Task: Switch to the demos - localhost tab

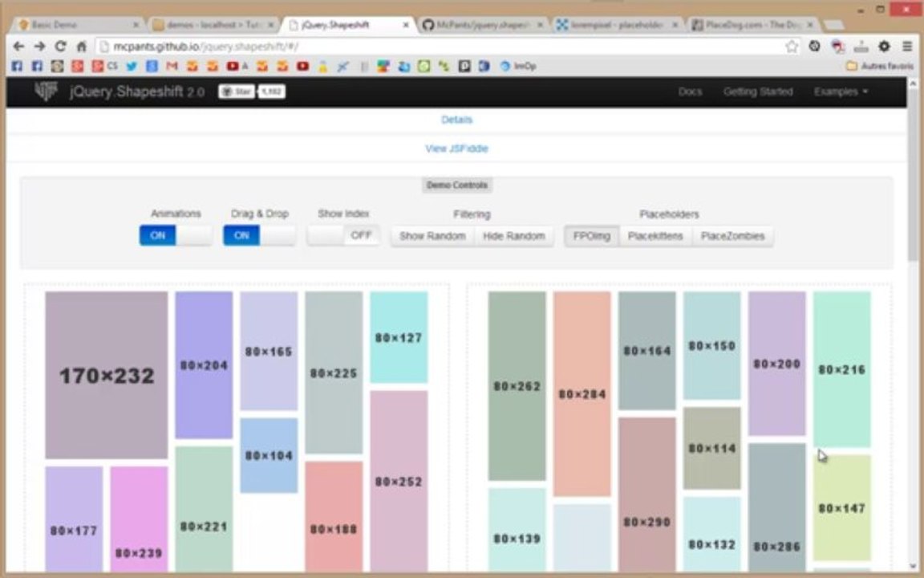Action: pyautogui.click(x=213, y=25)
